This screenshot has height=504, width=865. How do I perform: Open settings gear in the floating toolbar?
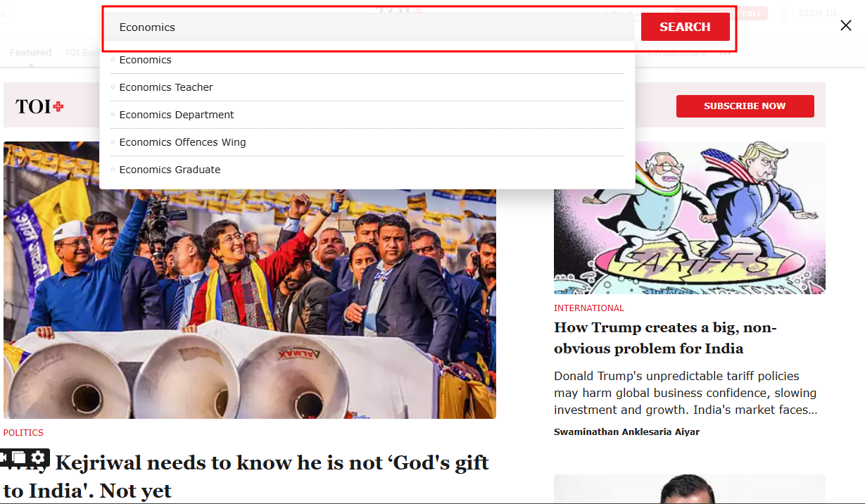(39, 458)
